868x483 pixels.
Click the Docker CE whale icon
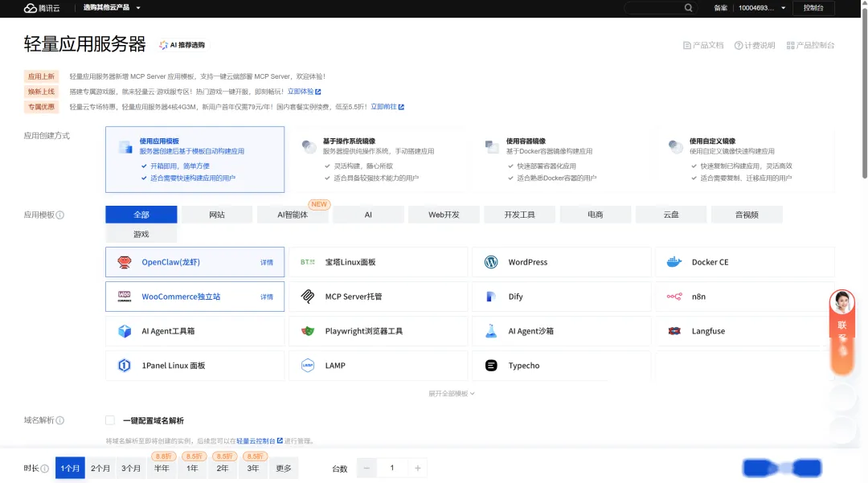click(x=674, y=262)
